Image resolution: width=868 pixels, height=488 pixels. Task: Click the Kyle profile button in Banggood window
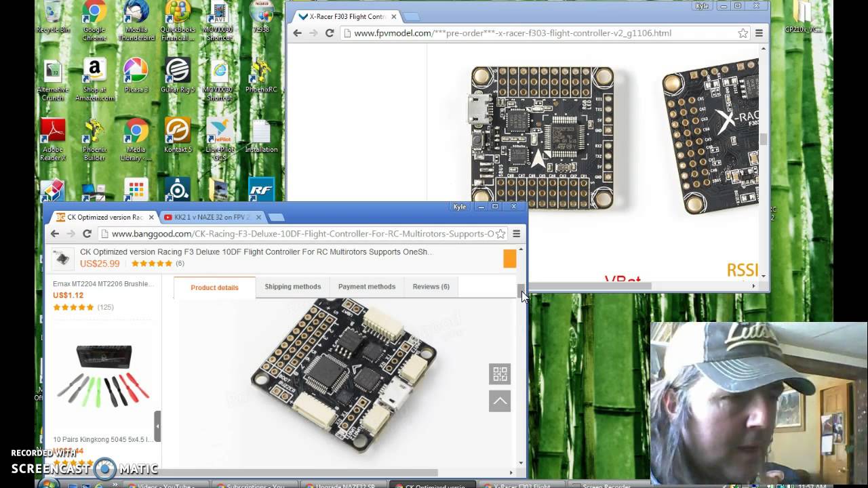(x=460, y=207)
